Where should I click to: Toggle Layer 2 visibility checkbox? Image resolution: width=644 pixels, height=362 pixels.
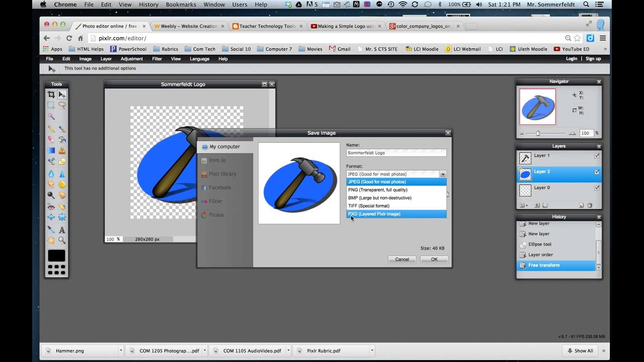coord(597,172)
